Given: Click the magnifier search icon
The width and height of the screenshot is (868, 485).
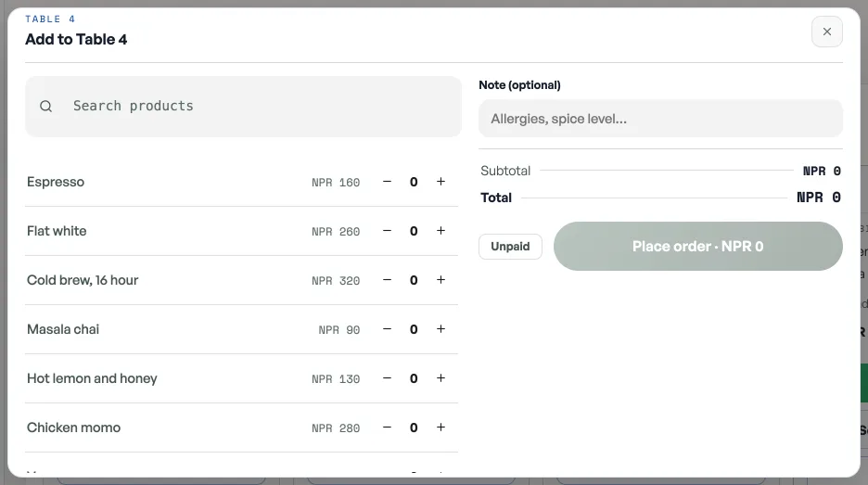Looking at the screenshot, I should (x=46, y=107).
